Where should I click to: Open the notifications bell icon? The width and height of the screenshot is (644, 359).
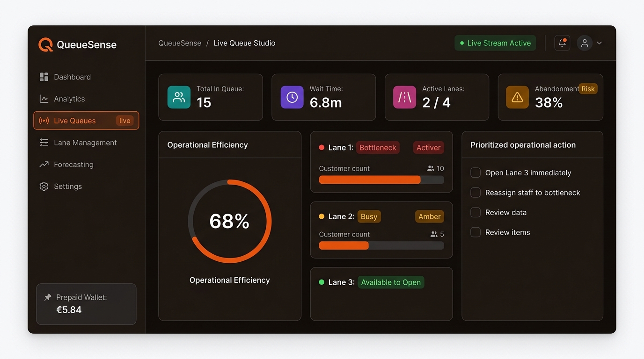pos(562,43)
